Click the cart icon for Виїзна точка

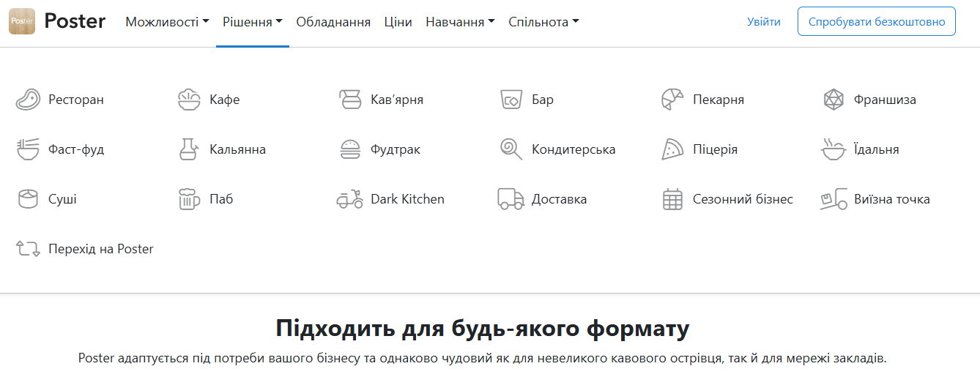(x=834, y=199)
